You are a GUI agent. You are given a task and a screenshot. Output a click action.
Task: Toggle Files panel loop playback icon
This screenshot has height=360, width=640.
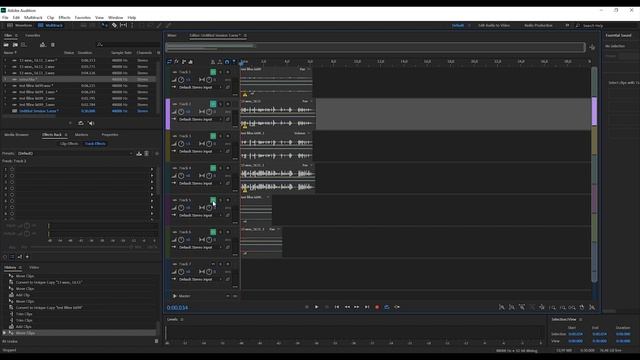[x=81, y=123]
